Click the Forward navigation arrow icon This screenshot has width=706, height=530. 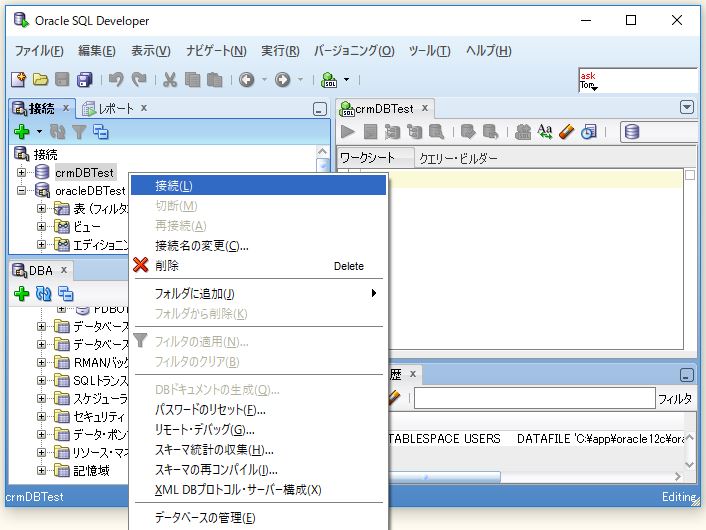pyautogui.click(x=282, y=80)
